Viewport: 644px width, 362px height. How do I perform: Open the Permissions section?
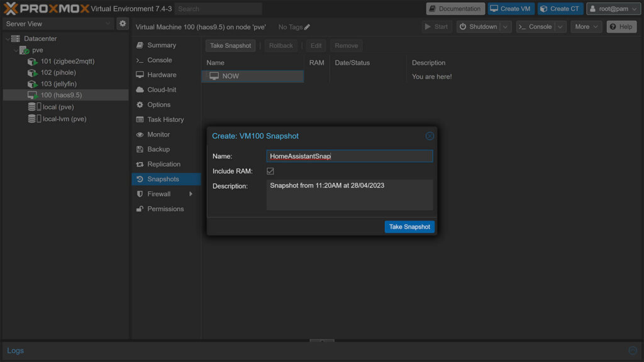[165, 209]
